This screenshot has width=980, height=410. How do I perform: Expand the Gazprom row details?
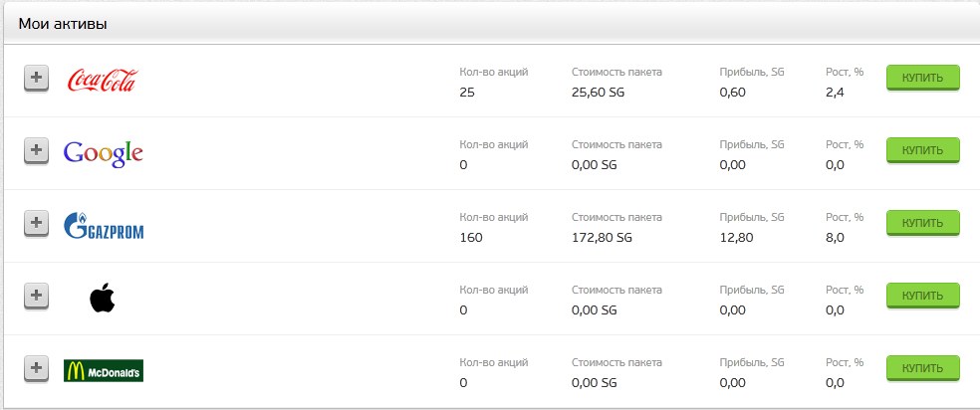36,224
